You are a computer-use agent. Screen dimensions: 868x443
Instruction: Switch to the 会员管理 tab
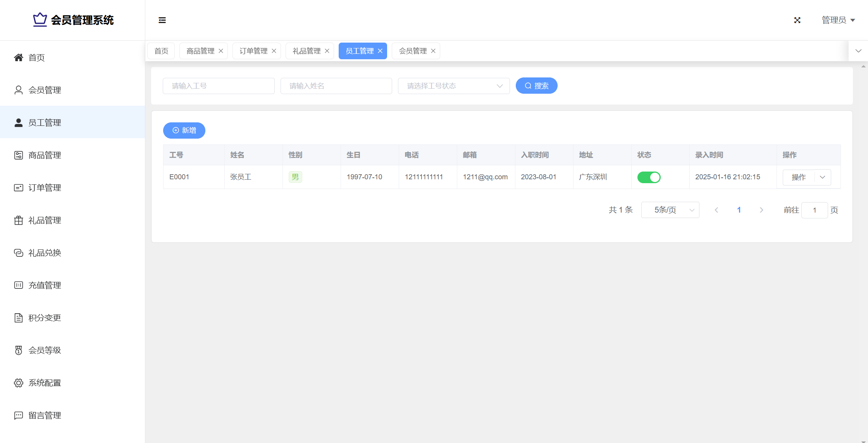coord(412,51)
